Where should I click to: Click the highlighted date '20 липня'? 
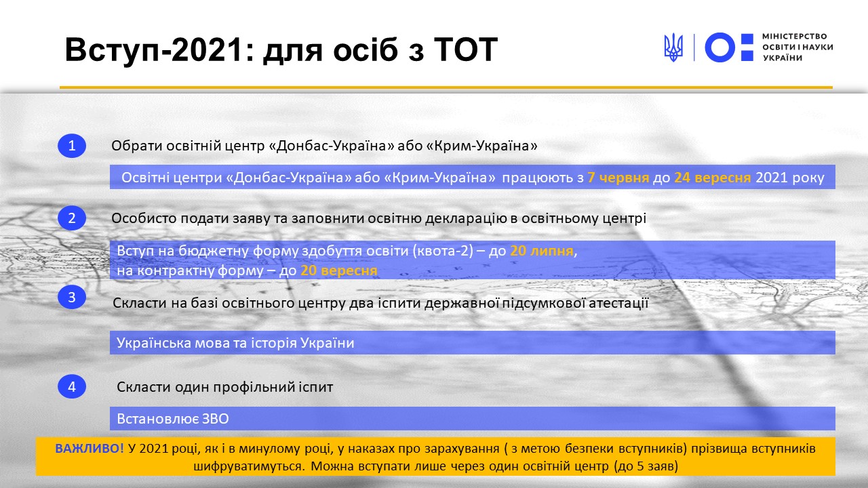coord(542,251)
